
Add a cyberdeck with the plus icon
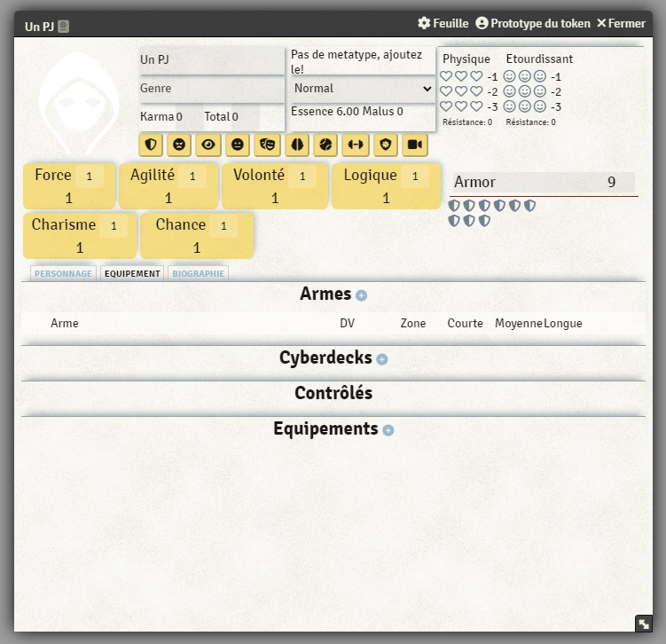382,359
